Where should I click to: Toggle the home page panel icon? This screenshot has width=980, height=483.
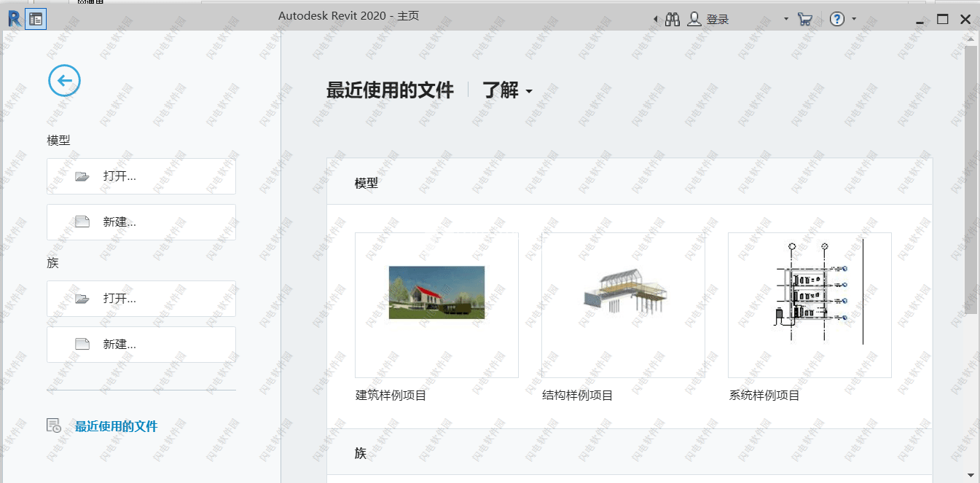click(x=35, y=19)
